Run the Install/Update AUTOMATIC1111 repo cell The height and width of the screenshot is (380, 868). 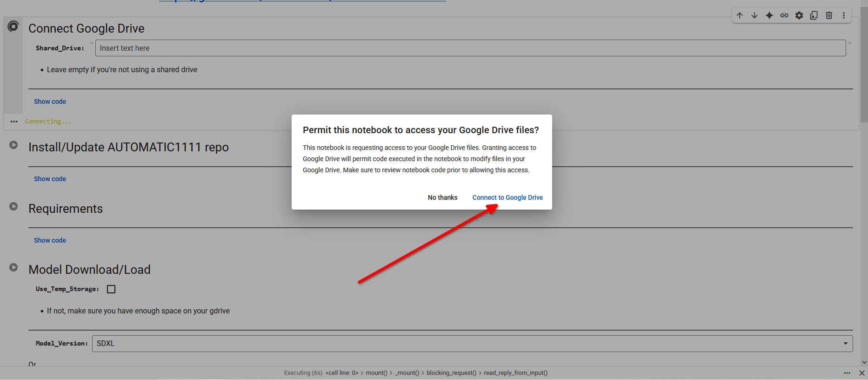click(x=13, y=145)
